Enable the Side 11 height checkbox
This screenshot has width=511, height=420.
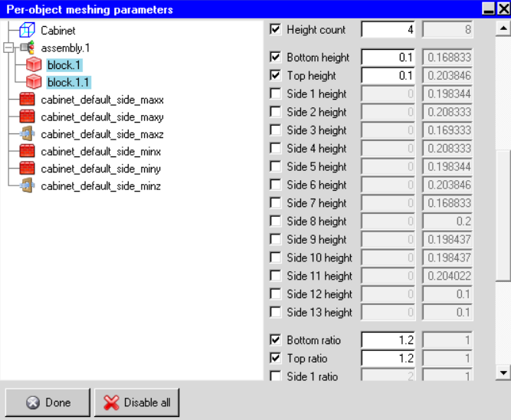coord(275,276)
